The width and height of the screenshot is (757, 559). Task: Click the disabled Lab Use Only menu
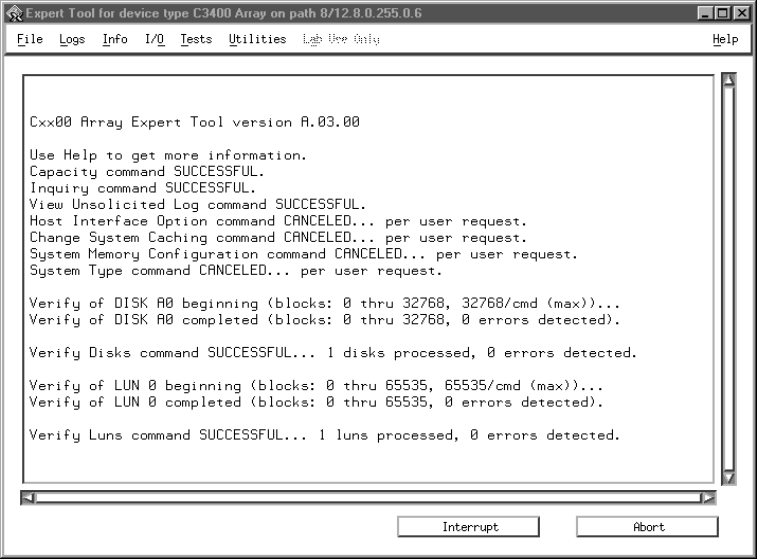point(341,39)
